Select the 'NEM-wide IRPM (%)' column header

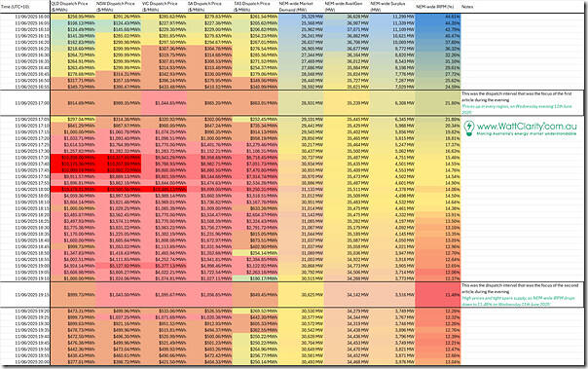point(438,7)
